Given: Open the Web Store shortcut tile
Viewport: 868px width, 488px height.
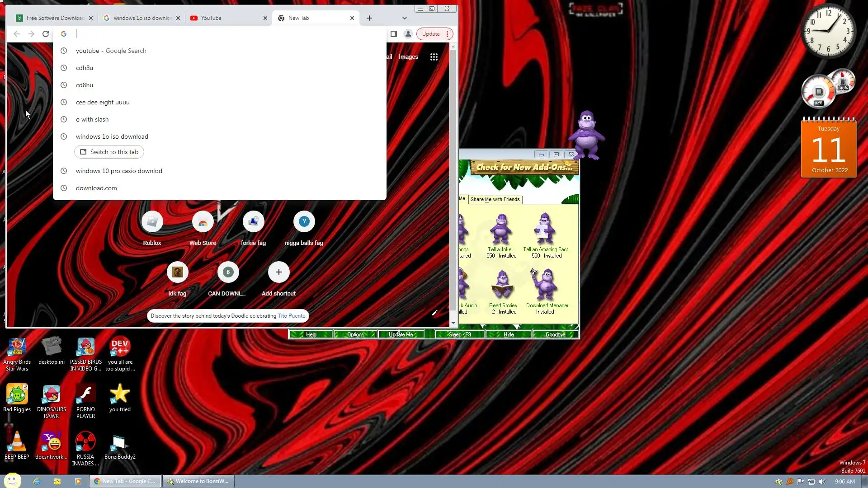Looking at the screenshot, I should tap(203, 222).
